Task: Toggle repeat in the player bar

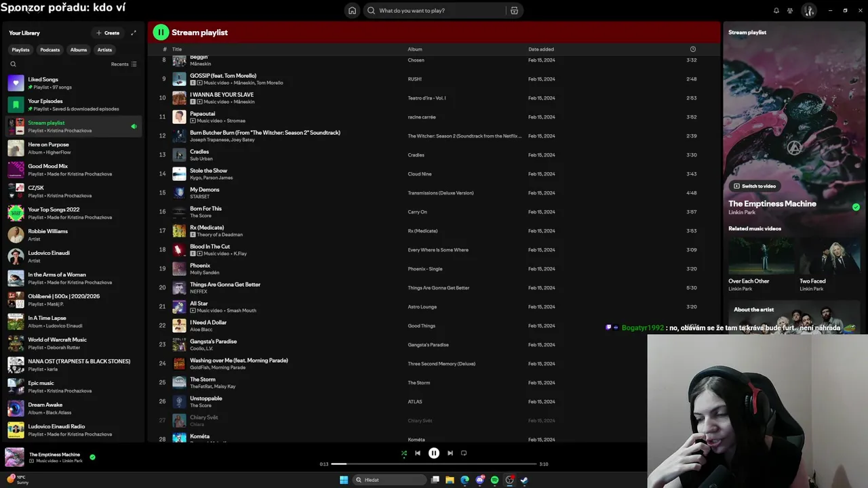Action: [464, 453]
